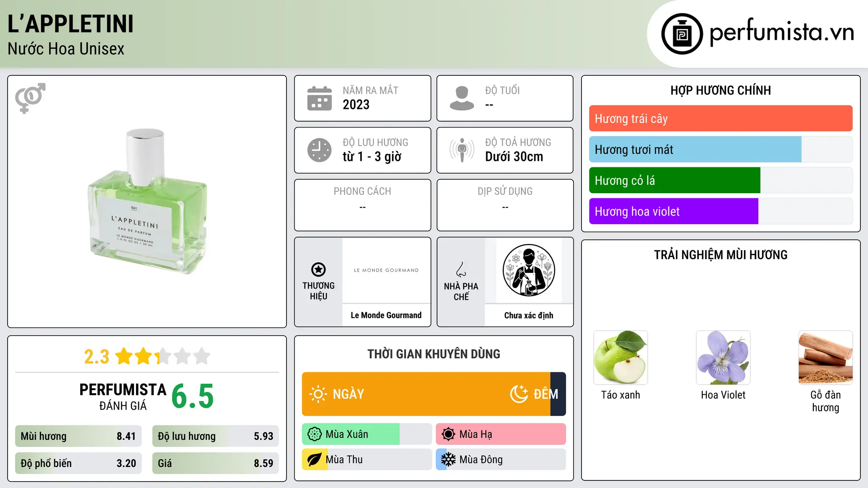Click the sun icon beside NGÀY
Image resolution: width=868 pixels, height=488 pixels.
(x=318, y=394)
